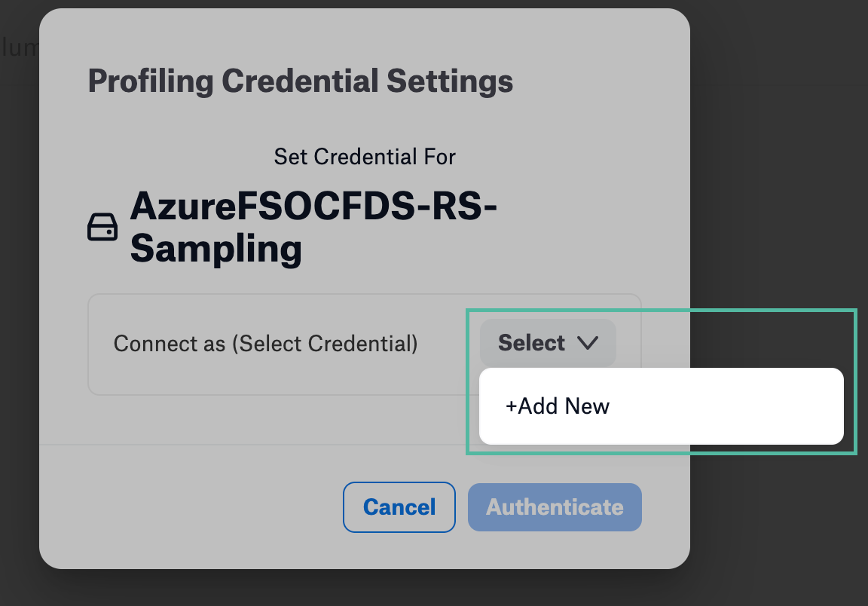Screen dimensions: 868x606
Task: Click the Connect as (Select Credential) label
Action: (266, 344)
